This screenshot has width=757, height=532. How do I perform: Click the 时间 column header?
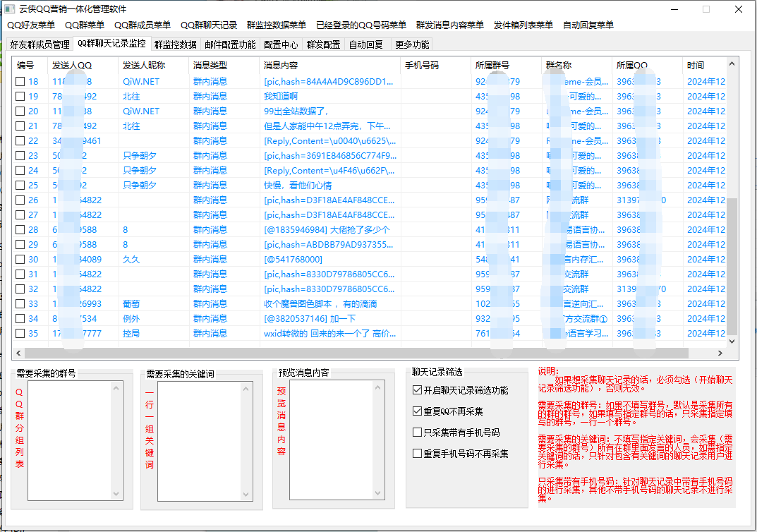[704, 65]
